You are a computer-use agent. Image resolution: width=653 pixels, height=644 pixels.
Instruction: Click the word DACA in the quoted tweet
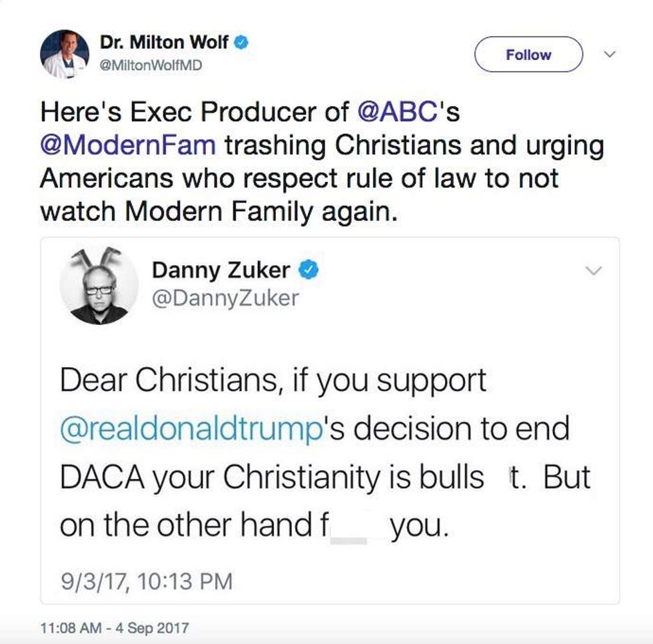tap(103, 478)
